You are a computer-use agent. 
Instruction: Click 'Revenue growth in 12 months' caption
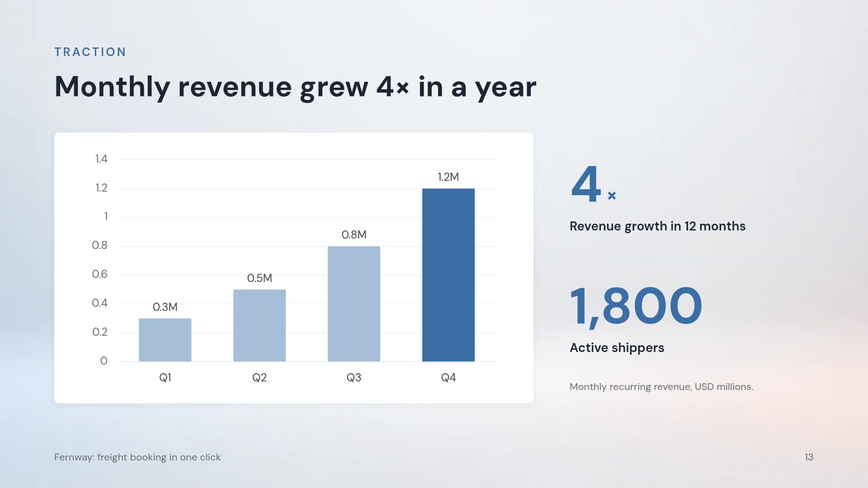pos(657,226)
